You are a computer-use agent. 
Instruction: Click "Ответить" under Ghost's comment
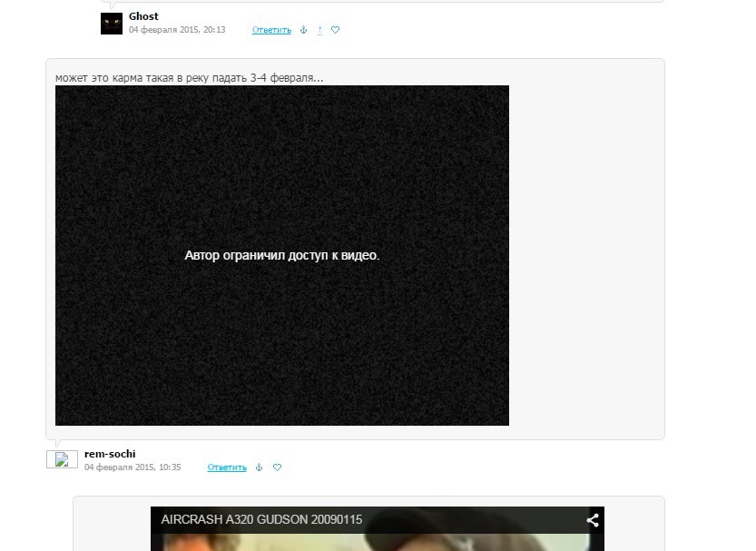pyautogui.click(x=271, y=30)
